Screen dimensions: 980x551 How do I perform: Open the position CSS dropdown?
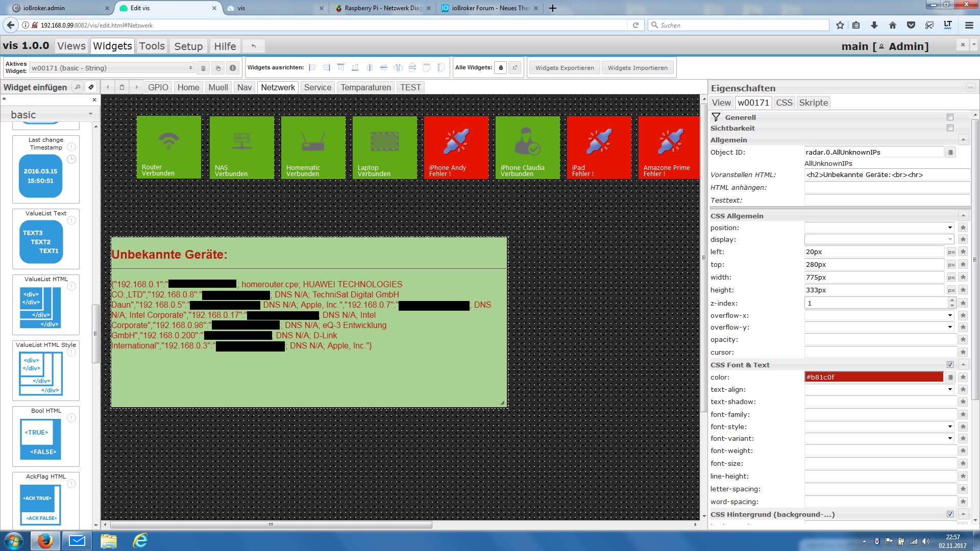click(x=879, y=228)
